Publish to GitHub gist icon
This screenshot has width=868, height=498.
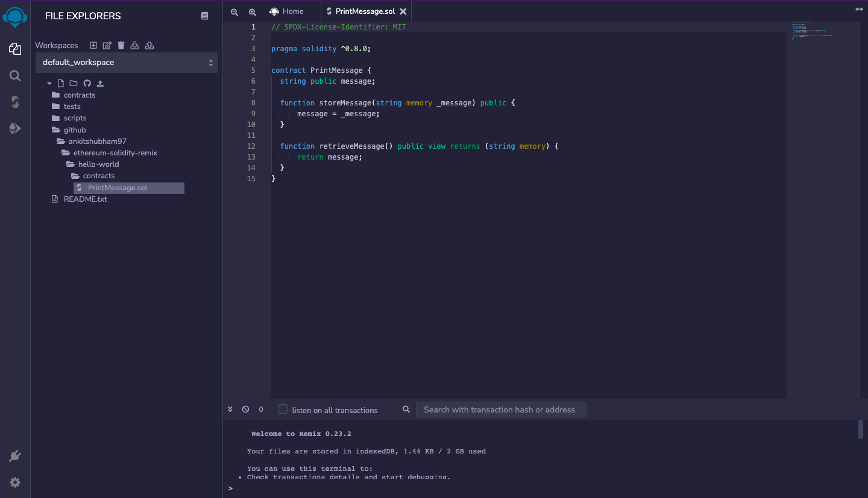[87, 83]
